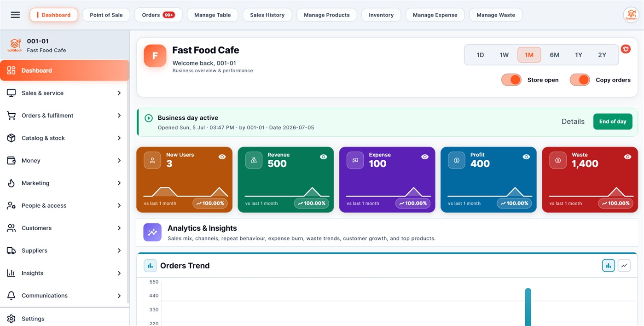
Task: Toggle the Copy orders switch
Action: pos(580,80)
